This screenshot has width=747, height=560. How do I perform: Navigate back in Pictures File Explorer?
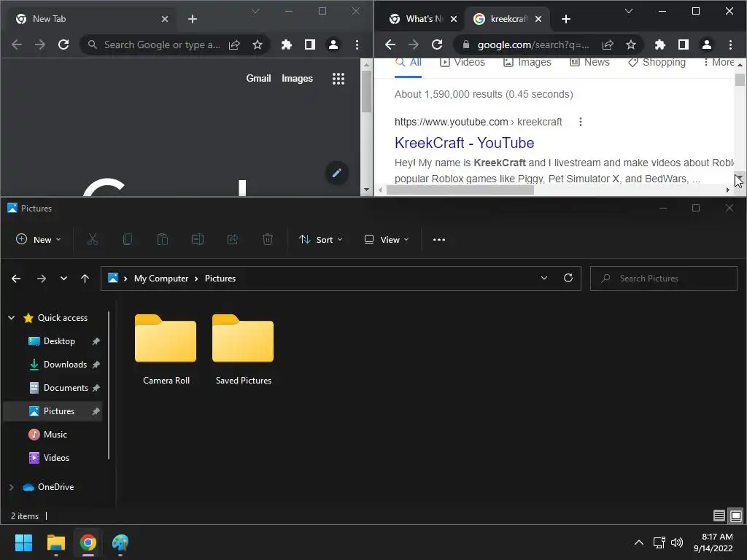[x=16, y=279]
